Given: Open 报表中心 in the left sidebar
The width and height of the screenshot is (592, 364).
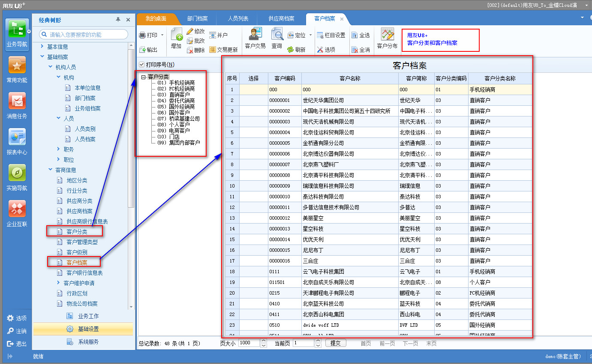Looking at the screenshot, I should click(17, 142).
